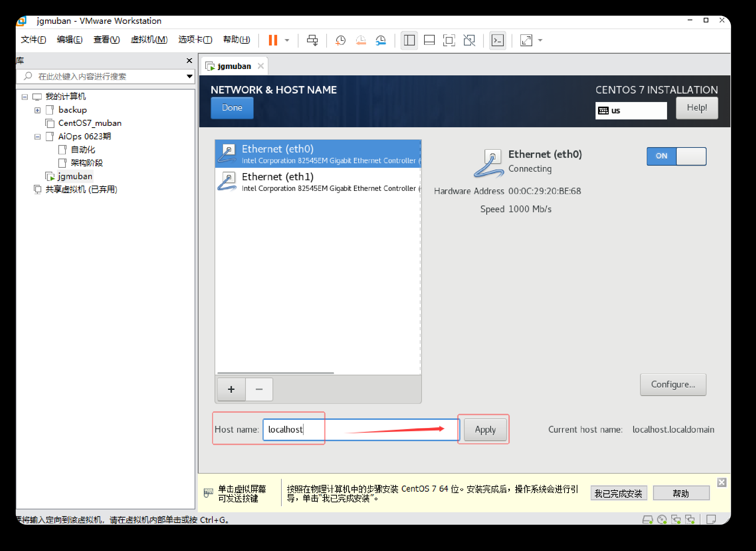Click the keyboard hint icon in the install bar
The width and height of the screenshot is (756, 551).
coord(208,493)
